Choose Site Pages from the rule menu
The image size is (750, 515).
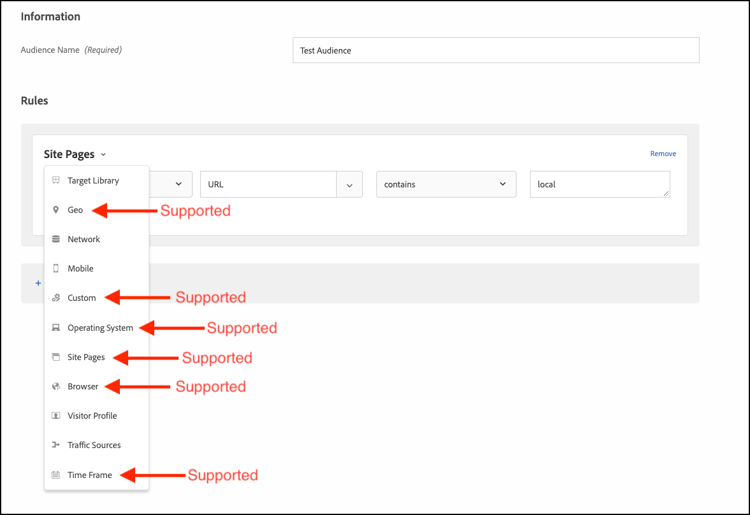click(x=86, y=357)
